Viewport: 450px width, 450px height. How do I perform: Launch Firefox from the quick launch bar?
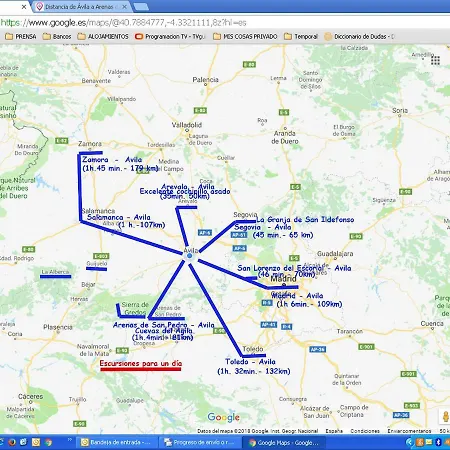(12, 442)
